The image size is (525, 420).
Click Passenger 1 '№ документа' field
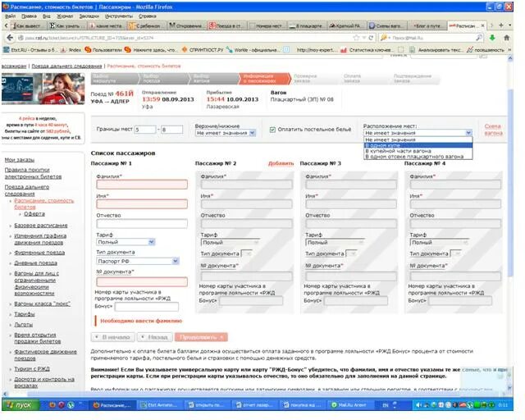[142, 281]
